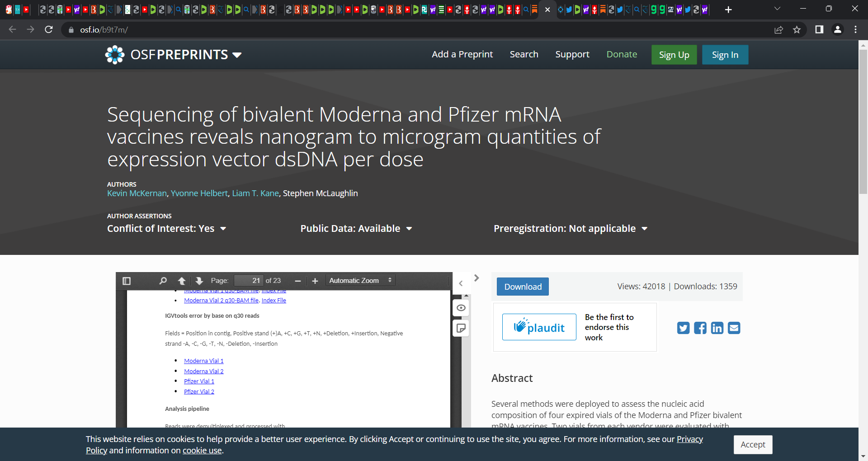The image size is (868, 461).
Task: Go to next PDF page arrow
Action: click(x=199, y=281)
